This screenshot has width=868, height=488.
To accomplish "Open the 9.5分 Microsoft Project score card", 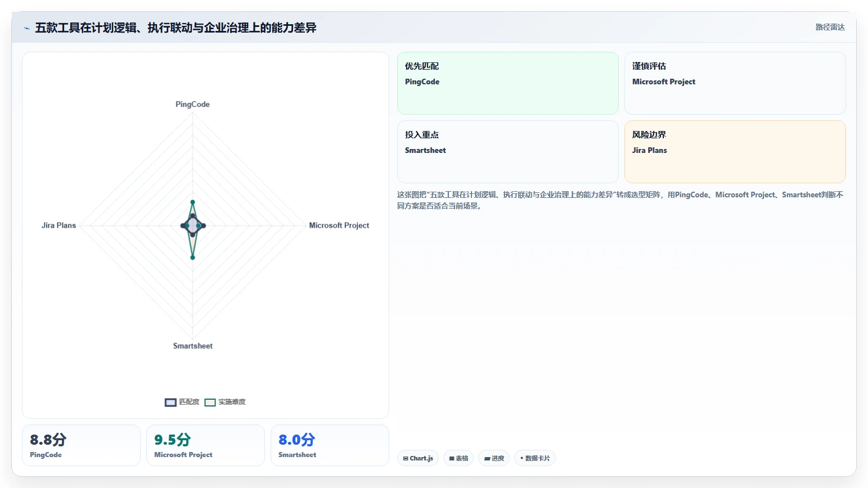I will (205, 445).
